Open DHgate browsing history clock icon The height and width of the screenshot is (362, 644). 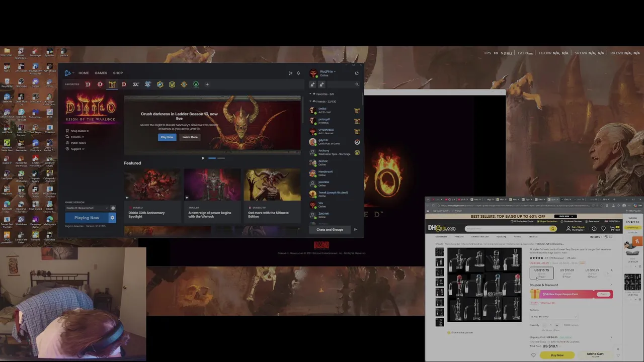point(594,229)
